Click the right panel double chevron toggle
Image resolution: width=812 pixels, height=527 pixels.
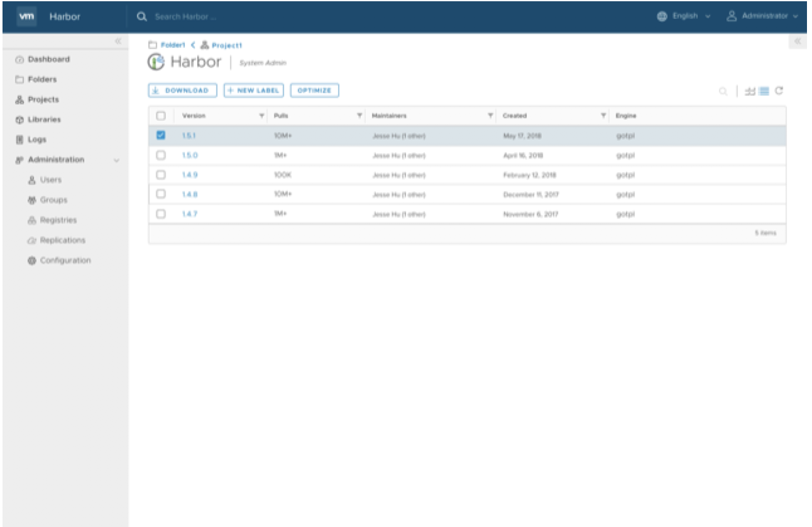(x=798, y=42)
